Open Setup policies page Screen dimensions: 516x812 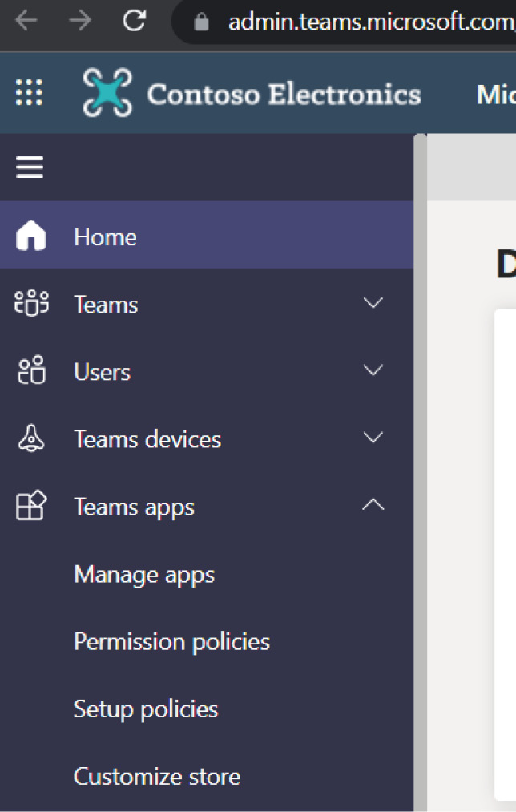146,709
